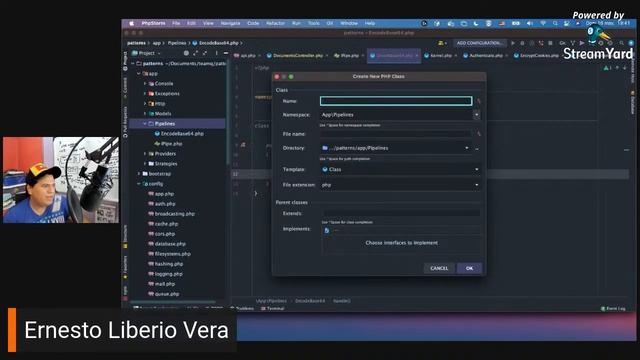Open the File menu
The height and width of the screenshot is (360, 640).
pos(176,23)
